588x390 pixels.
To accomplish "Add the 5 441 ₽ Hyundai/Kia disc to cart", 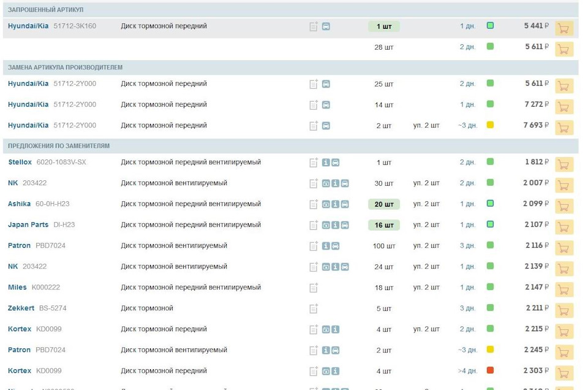I will [563, 28].
